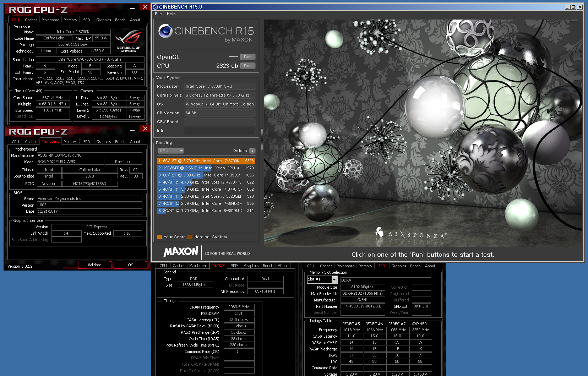Switch to CPU tab in Mainboard CPU-Z window
Viewport: 588px width, 376px height.
(x=16, y=142)
